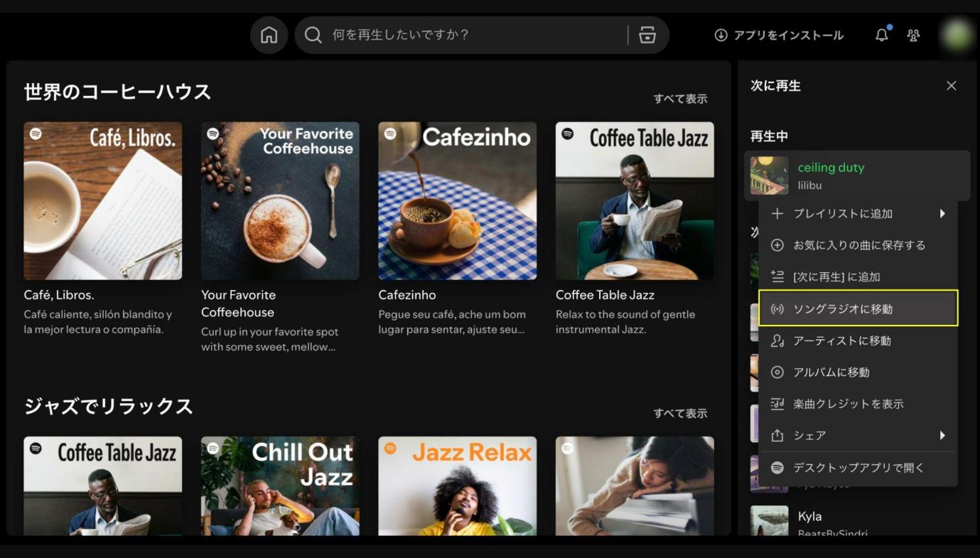Open notifications bell icon
Image resolution: width=980 pixels, height=558 pixels.
click(x=881, y=35)
